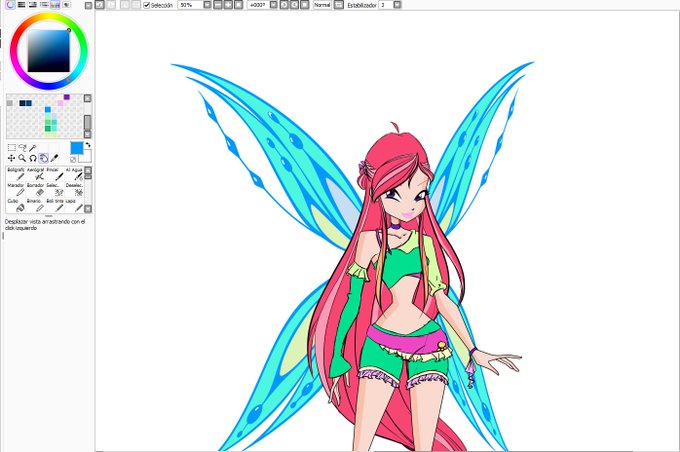Select the zoom magnifier tool
Screen dimensions: 680x452
coord(22,158)
